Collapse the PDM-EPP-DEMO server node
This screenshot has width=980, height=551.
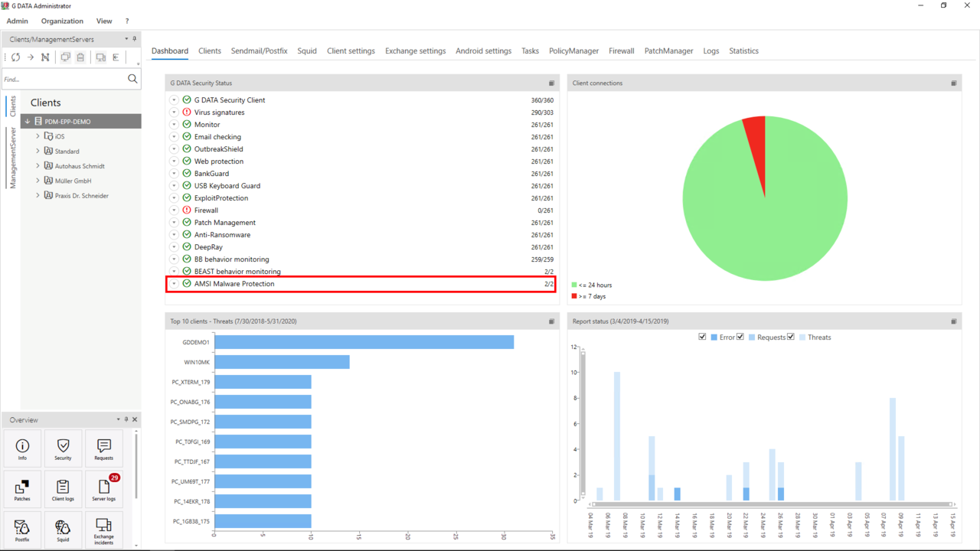point(28,122)
